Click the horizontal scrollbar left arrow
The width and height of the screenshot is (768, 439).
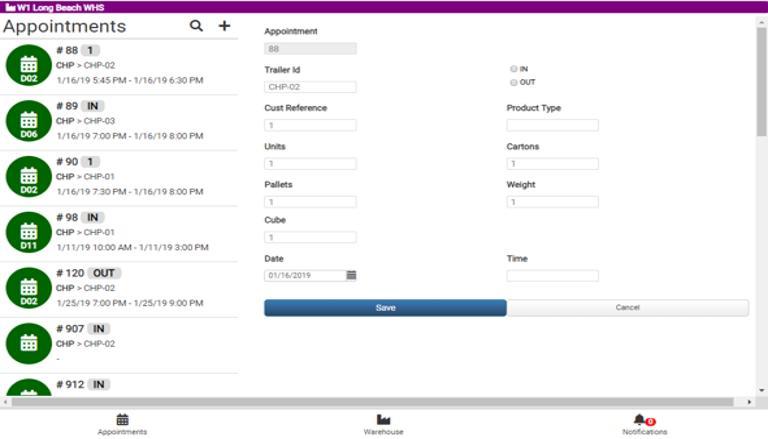[5, 402]
